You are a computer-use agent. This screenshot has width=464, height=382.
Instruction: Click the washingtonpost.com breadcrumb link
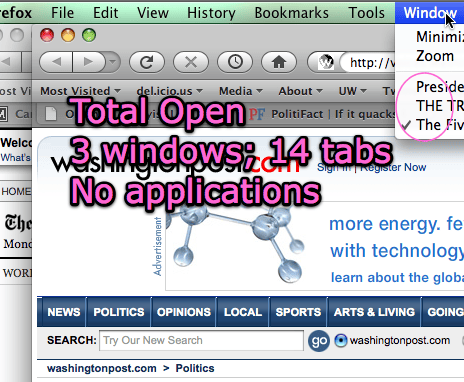coord(102,368)
